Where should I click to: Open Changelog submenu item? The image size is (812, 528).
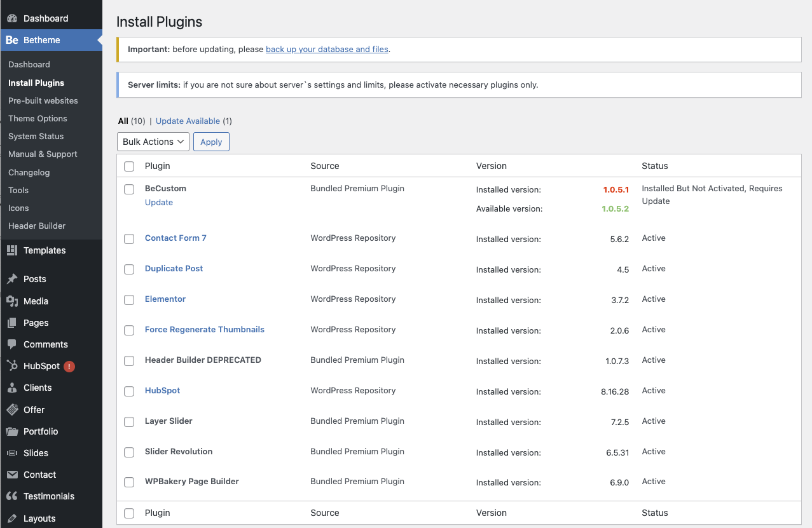pyautogui.click(x=29, y=172)
